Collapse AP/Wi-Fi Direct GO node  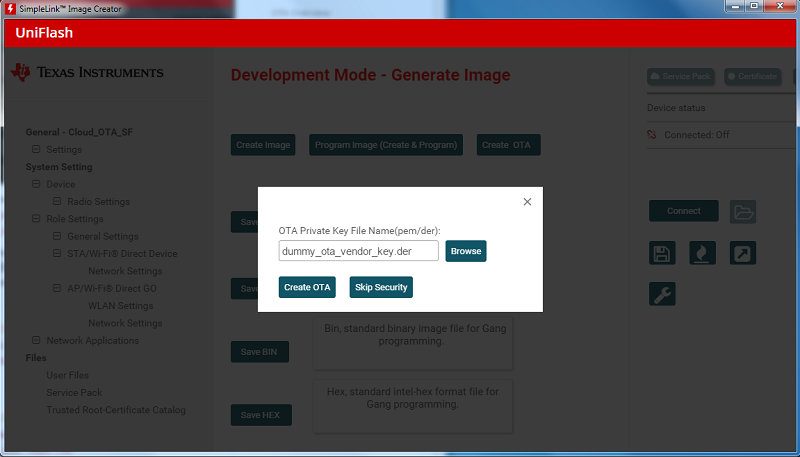(57, 288)
